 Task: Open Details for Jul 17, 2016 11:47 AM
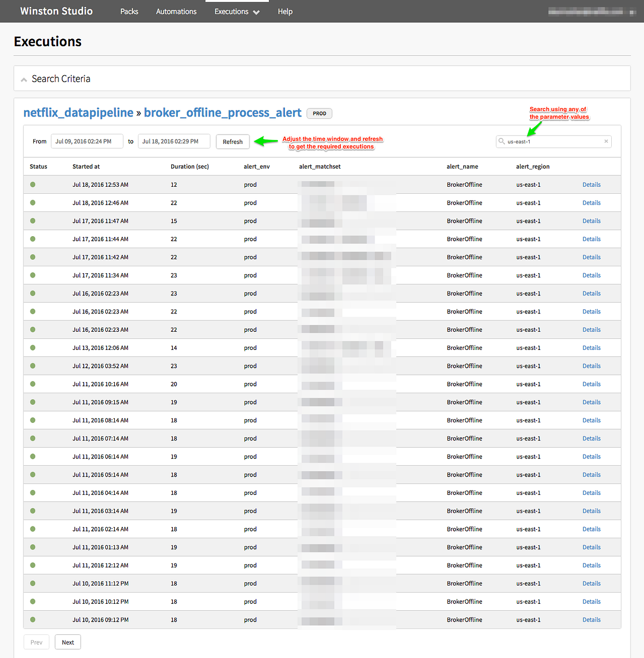point(591,221)
